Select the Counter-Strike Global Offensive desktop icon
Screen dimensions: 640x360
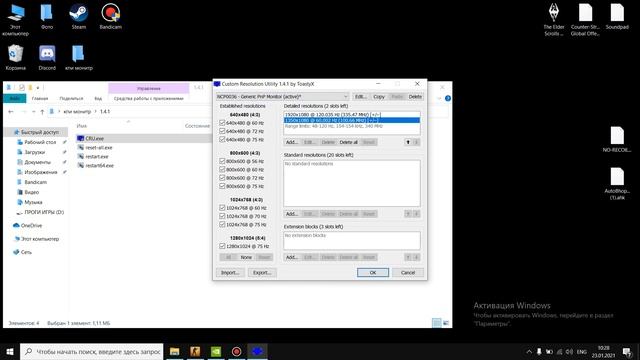(x=585, y=20)
